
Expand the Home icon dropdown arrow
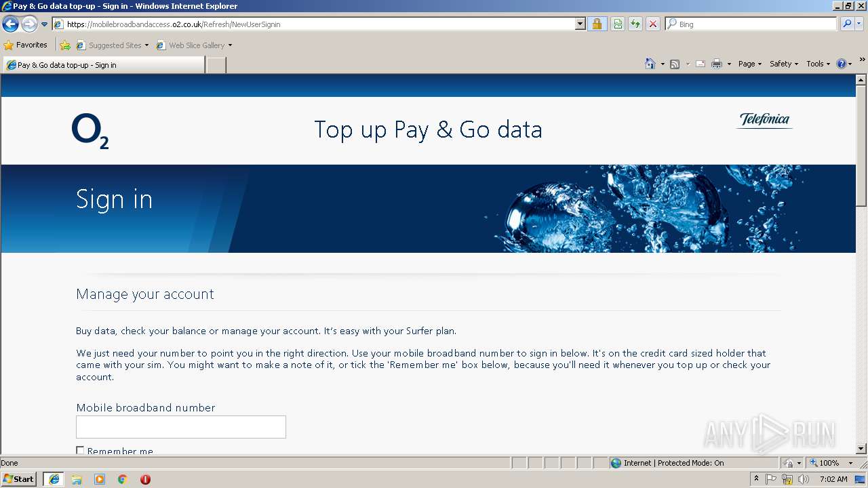(x=661, y=64)
